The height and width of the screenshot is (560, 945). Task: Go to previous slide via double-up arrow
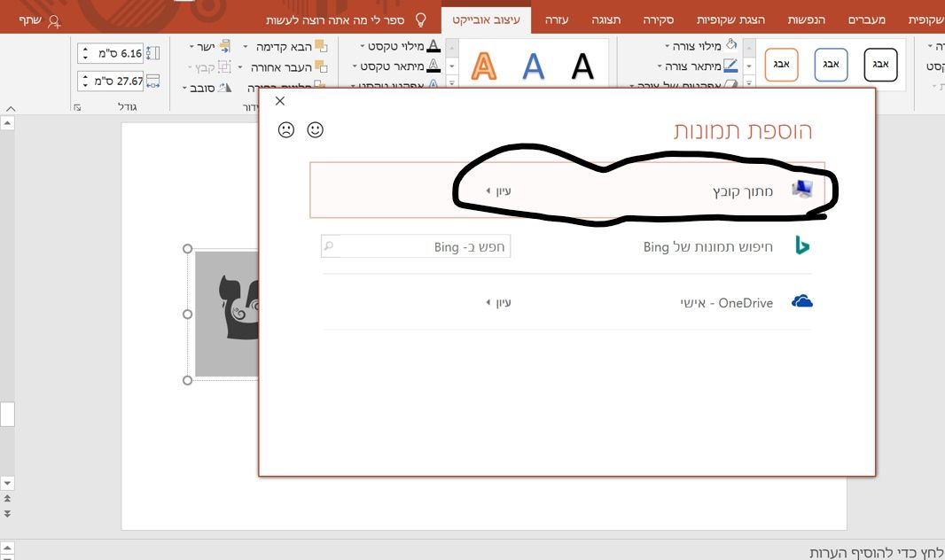click(7, 499)
